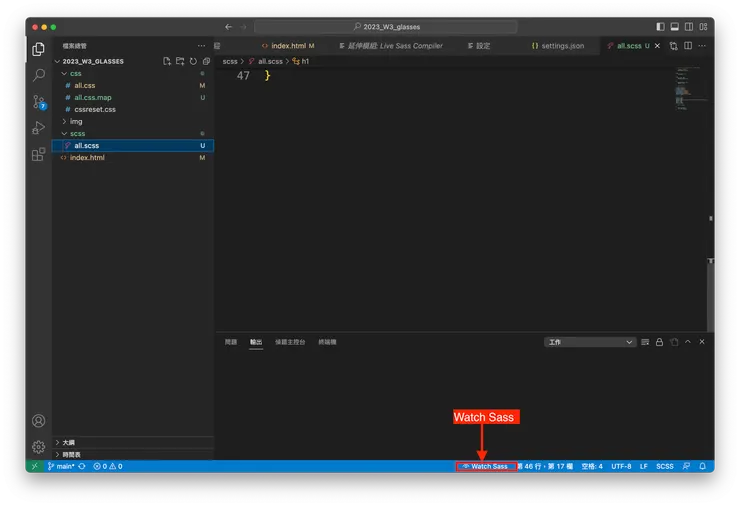740x506 pixels.
Task: Click the main* branch in status bar
Action: [x=62, y=466]
